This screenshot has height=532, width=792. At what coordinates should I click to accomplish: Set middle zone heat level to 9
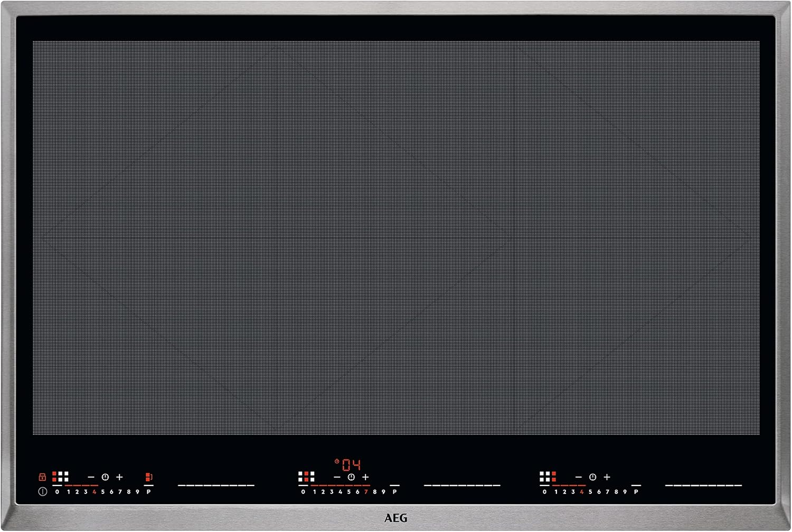point(383,492)
